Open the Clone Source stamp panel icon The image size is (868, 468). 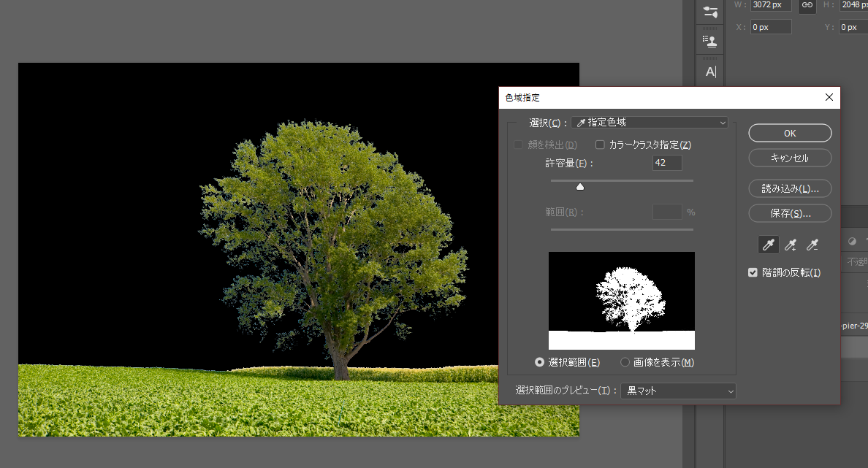click(709, 40)
